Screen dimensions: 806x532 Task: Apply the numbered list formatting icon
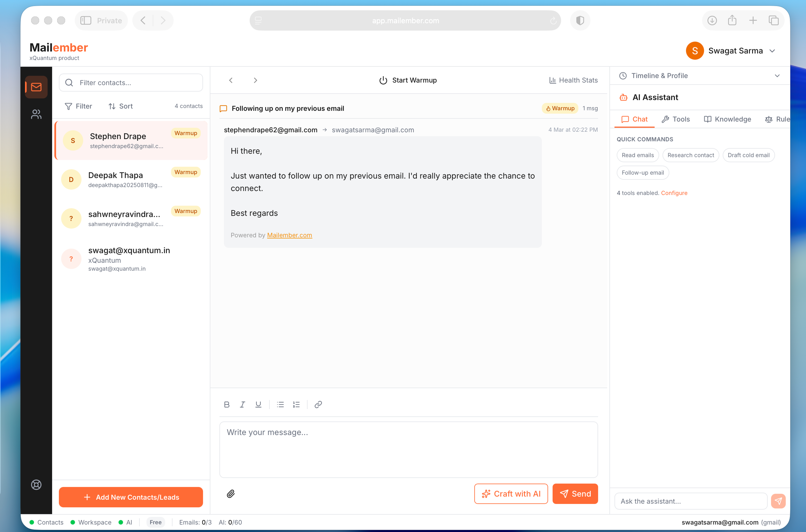296,404
